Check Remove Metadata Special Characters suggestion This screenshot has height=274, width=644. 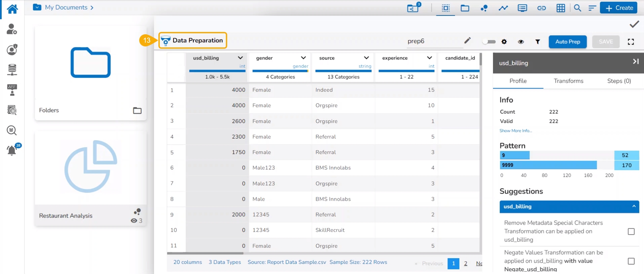point(631,232)
